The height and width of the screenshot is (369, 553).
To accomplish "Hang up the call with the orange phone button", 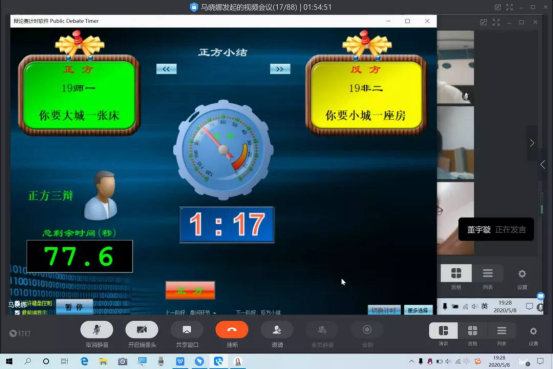I will coord(232,330).
